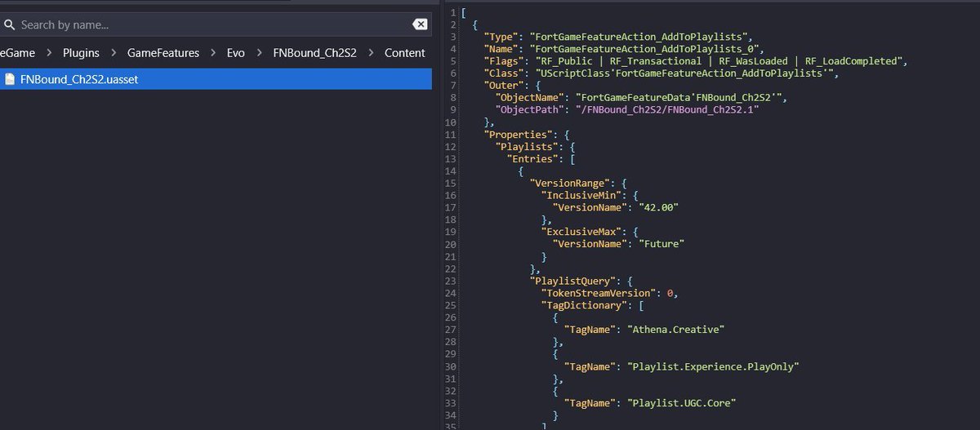Screen dimensions: 980x430
Task: Click the search magnifier icon
Action: (x=10, y=24)
